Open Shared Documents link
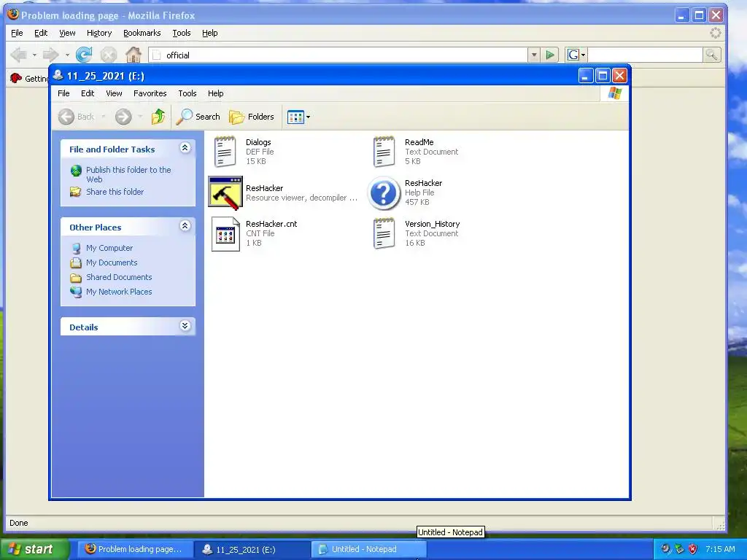Screen dimensions: 747x560 119,277
